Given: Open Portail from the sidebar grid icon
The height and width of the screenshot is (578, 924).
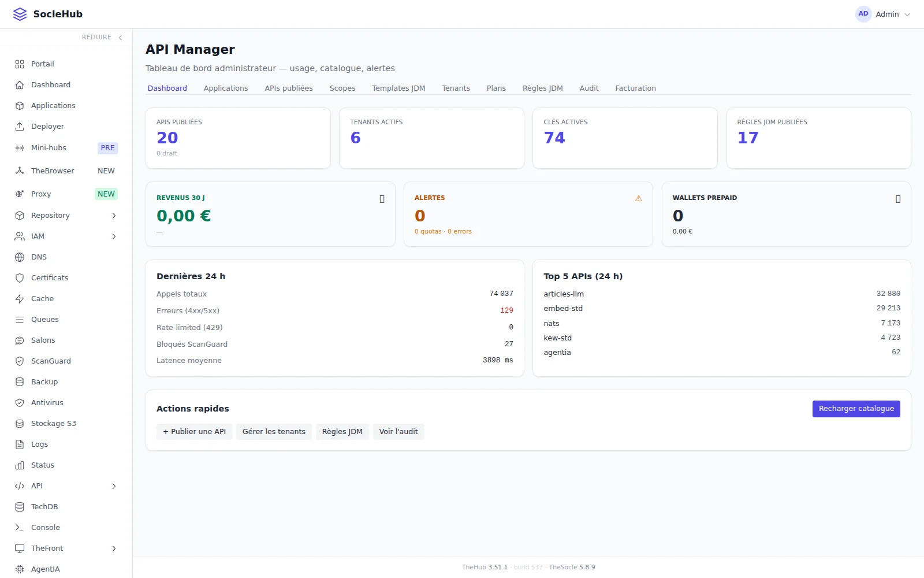Looking at the screenshot, I should point(20,64).
